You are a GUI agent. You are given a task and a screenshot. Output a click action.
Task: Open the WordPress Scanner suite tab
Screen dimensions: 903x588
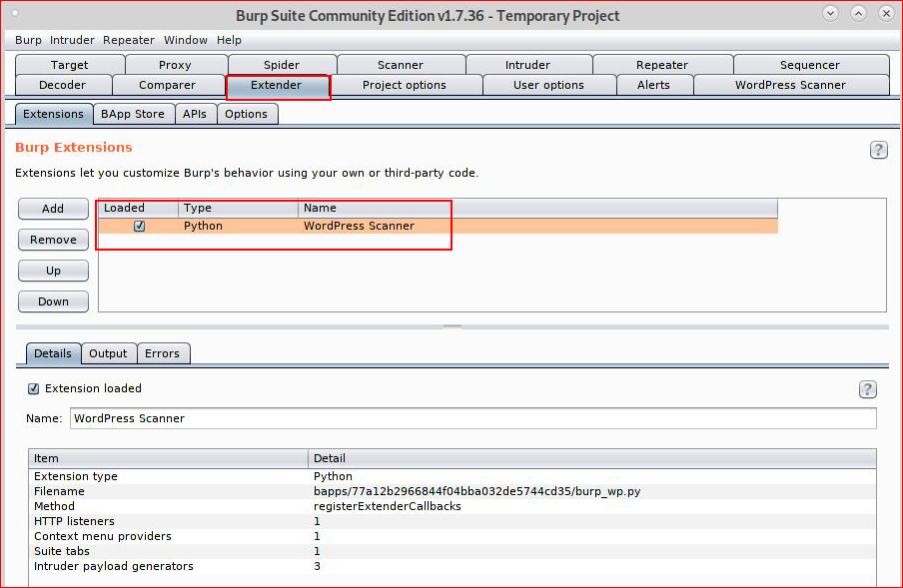[x=790, y=85]
